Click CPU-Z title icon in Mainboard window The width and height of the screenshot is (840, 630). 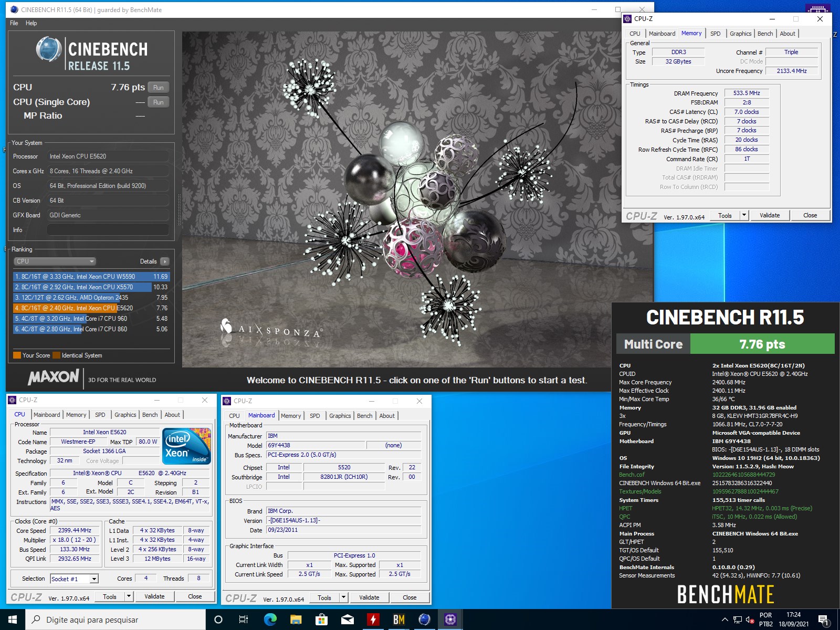click(x=227, y=401)
